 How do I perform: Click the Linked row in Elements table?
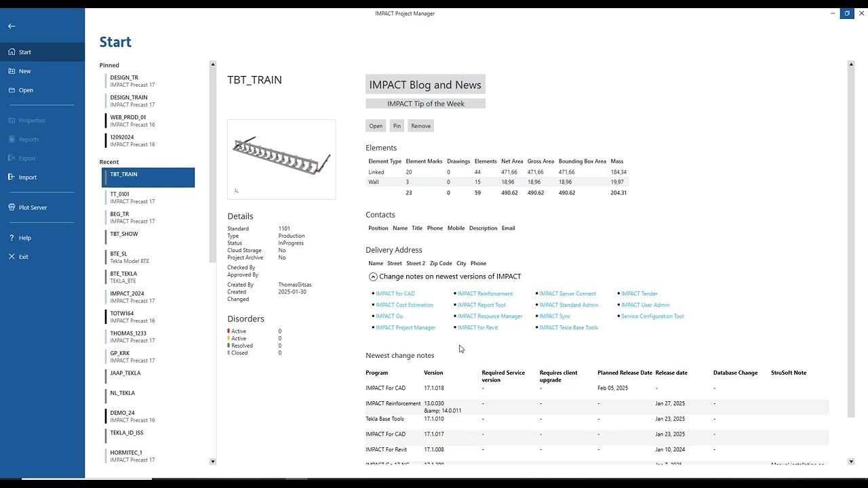tap(497, 172)
